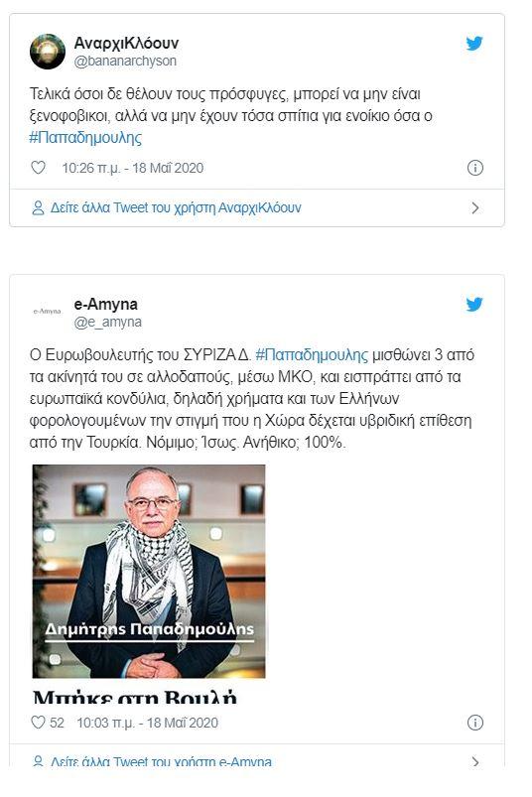532x797 pixels.
Task: Open the @e_amyna handle
Action: pos(108,322)
